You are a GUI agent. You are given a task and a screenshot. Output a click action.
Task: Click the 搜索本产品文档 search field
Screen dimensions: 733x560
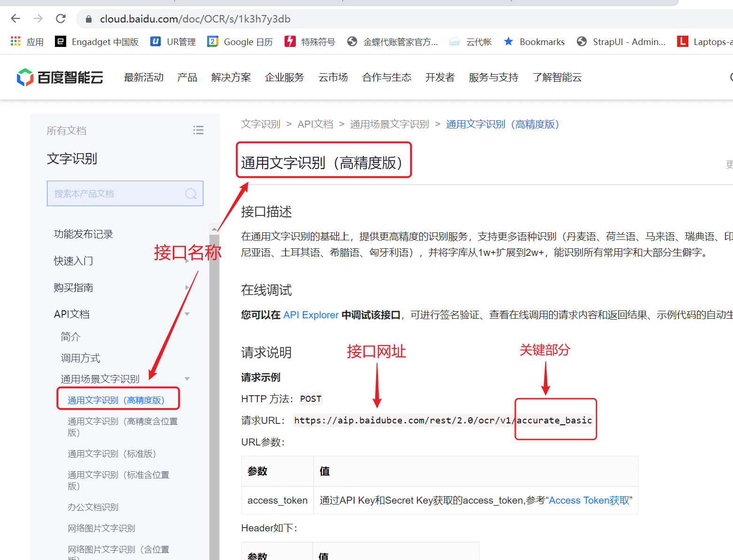pos(125,193)
